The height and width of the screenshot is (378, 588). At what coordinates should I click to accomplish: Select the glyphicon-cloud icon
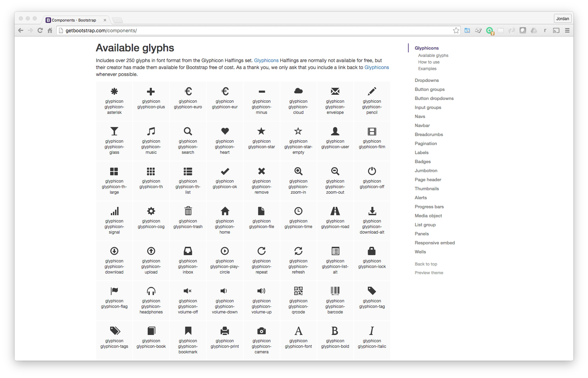(x=298, y=91)
